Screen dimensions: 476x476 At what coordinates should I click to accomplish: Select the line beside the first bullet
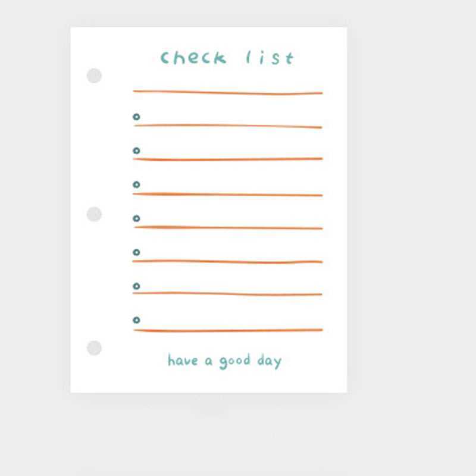coord(227,126)
